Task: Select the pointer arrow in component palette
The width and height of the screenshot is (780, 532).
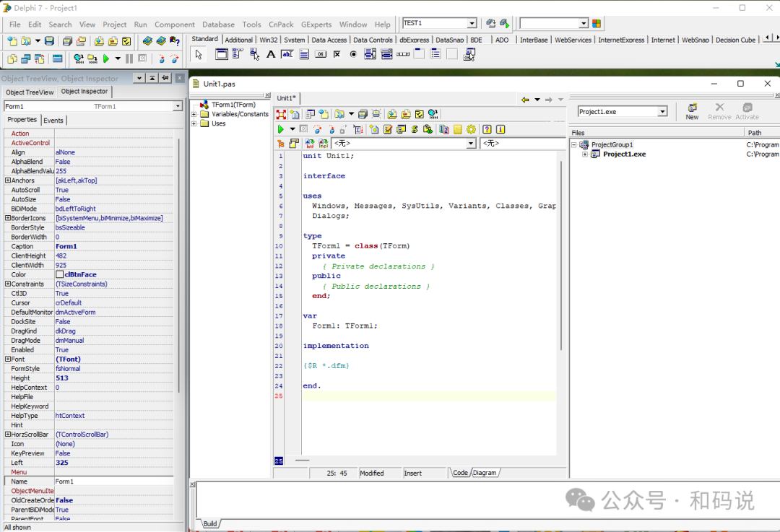Action: (x=199, y=54)
